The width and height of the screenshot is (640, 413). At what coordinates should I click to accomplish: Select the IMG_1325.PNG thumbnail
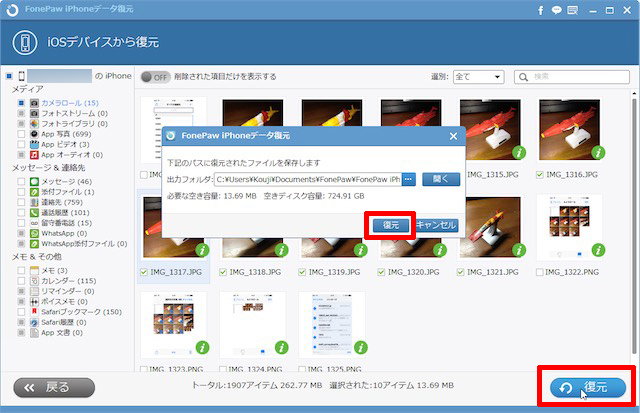point(332,324)
